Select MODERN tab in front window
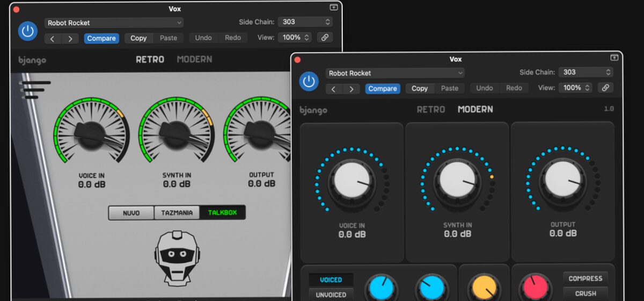The height and width of the screenshot is (301, 644). [x=475, y=110]
